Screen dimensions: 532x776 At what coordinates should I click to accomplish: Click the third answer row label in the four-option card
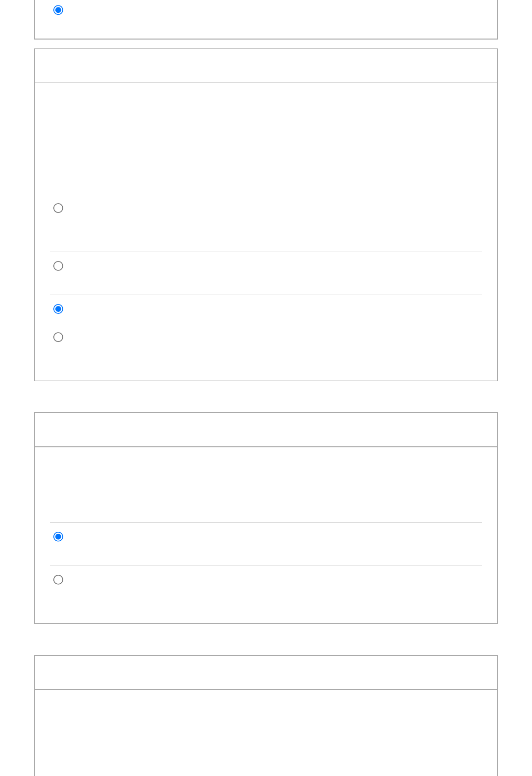(274, 309)
